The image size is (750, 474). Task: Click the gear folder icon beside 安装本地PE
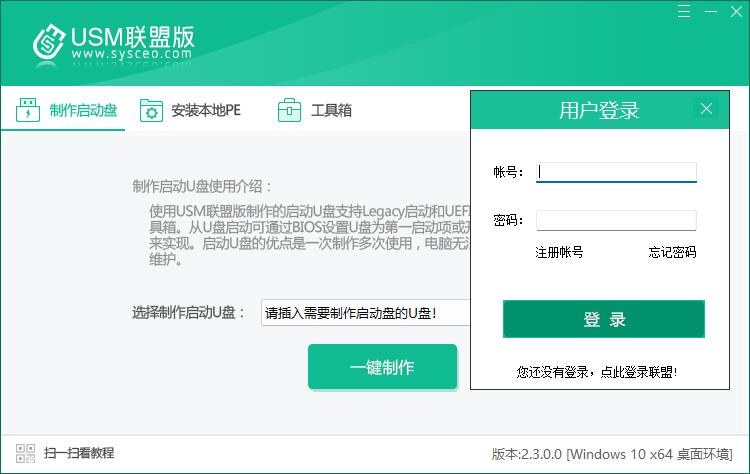point(151,110)
